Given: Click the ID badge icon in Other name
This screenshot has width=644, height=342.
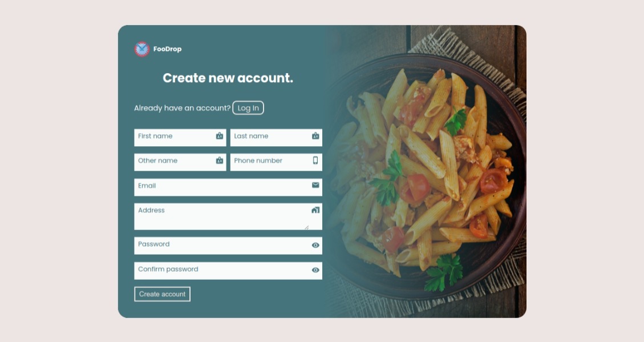Looking at the screenshot, I should point(220,160).
